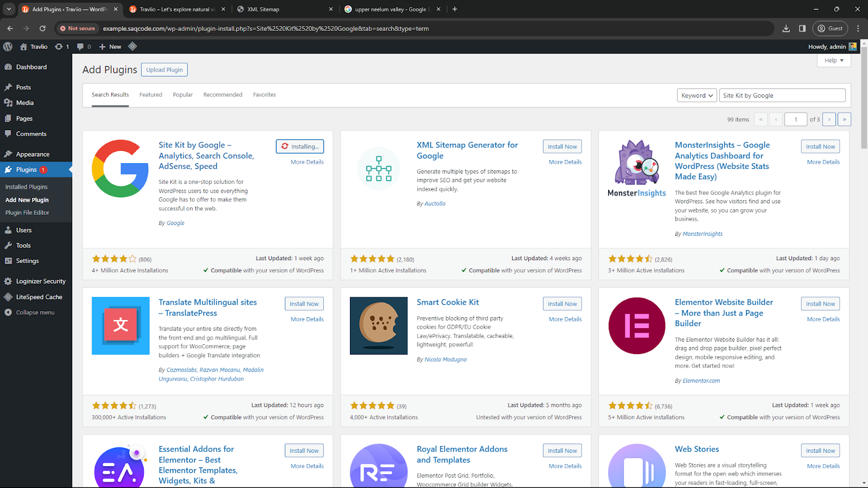The height and width of the screenshot is (488, 868).
Task: Install the Web Stories plugin
Action: coord(820,451)
